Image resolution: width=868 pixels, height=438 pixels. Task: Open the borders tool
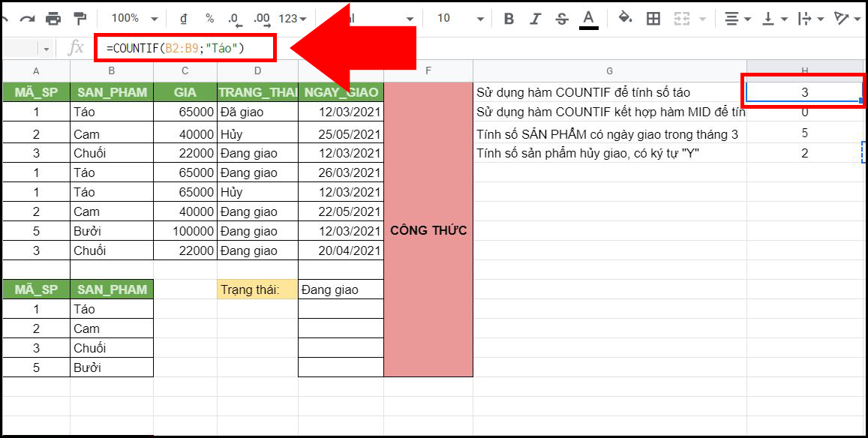click(653, 18)
